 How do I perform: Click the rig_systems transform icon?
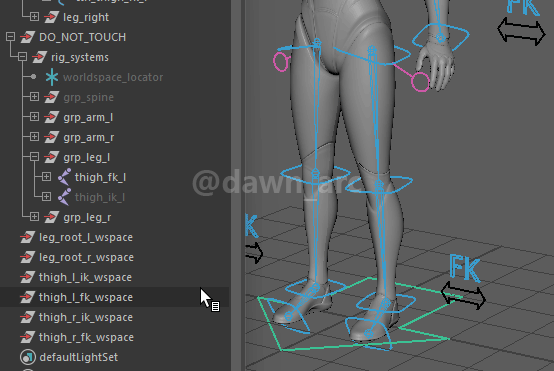40,57
